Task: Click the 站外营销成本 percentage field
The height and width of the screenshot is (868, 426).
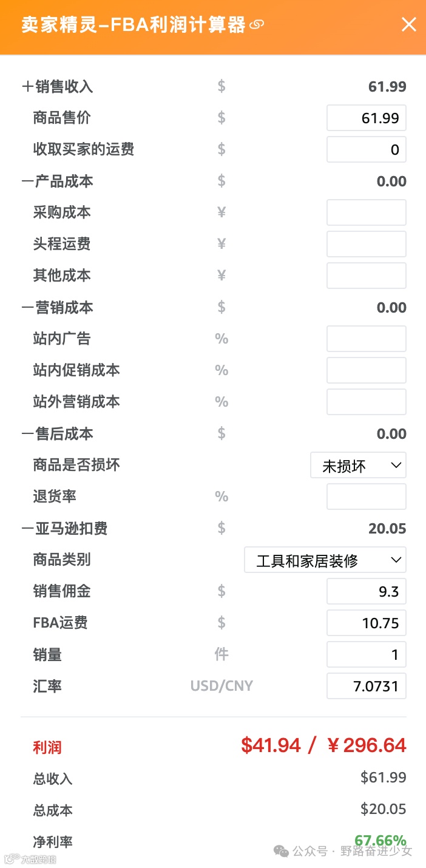Action: click(366, 402)
